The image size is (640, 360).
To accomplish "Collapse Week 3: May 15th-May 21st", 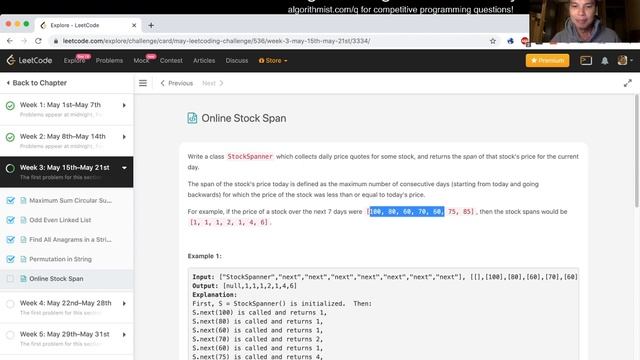I will point(124,168).
